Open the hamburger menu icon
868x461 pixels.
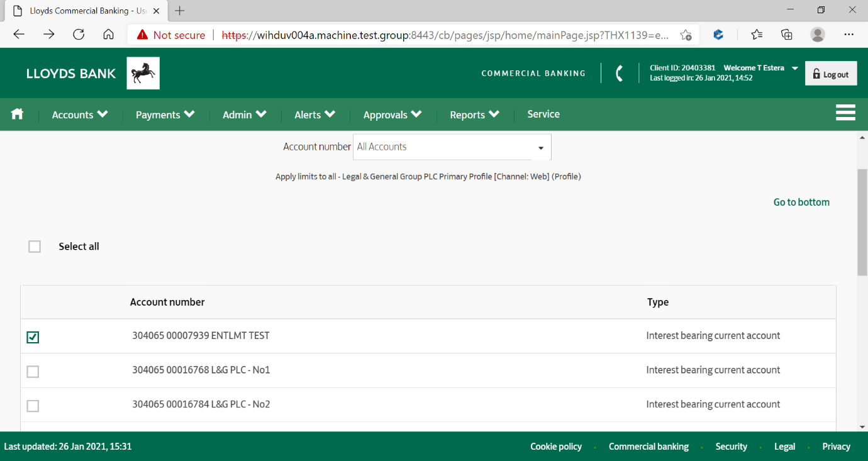point(845,113)
